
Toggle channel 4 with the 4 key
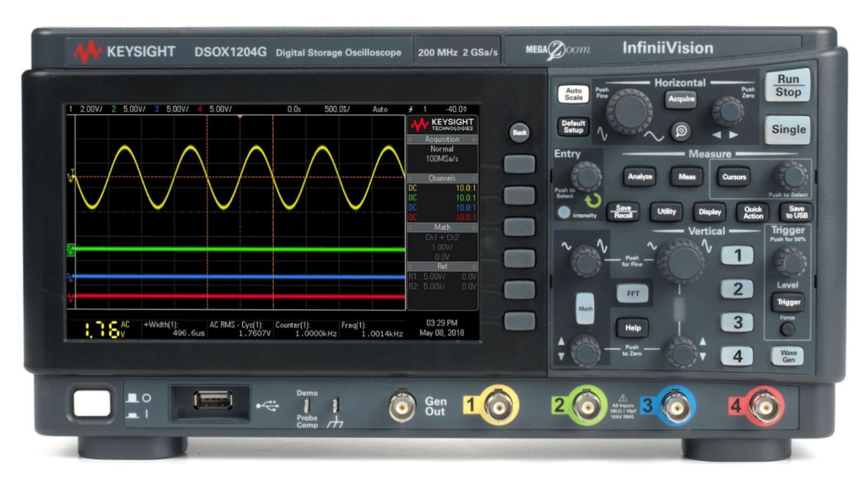[x=737, y=356]
